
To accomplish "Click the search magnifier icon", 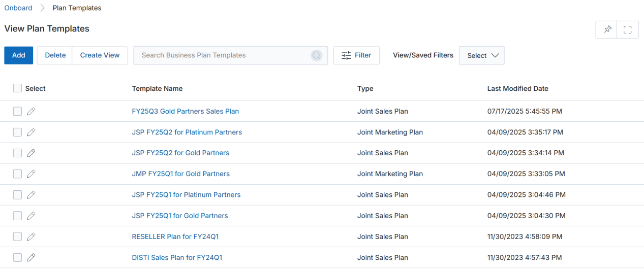I will (x=317, y=55).
